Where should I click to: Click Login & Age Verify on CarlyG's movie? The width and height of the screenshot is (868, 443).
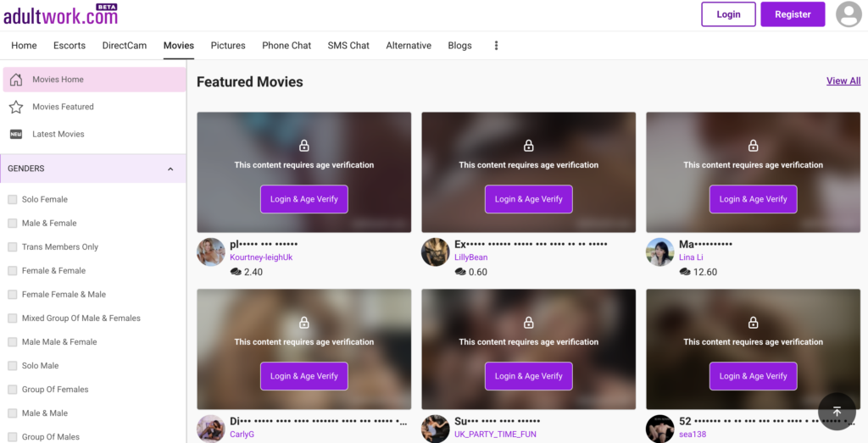pyautogui.click(x=304, y=376)
